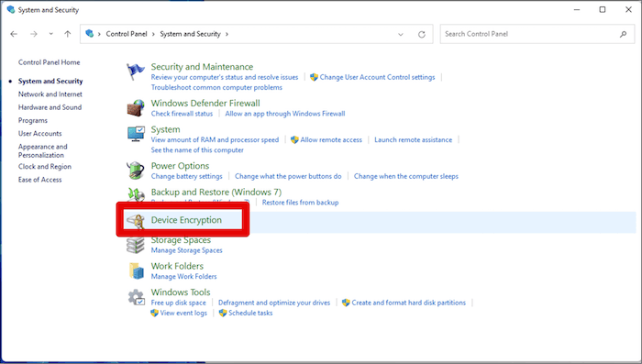Open Power Options heading
The height and width of the screenshot is (364, 642).
click(180, 166)
